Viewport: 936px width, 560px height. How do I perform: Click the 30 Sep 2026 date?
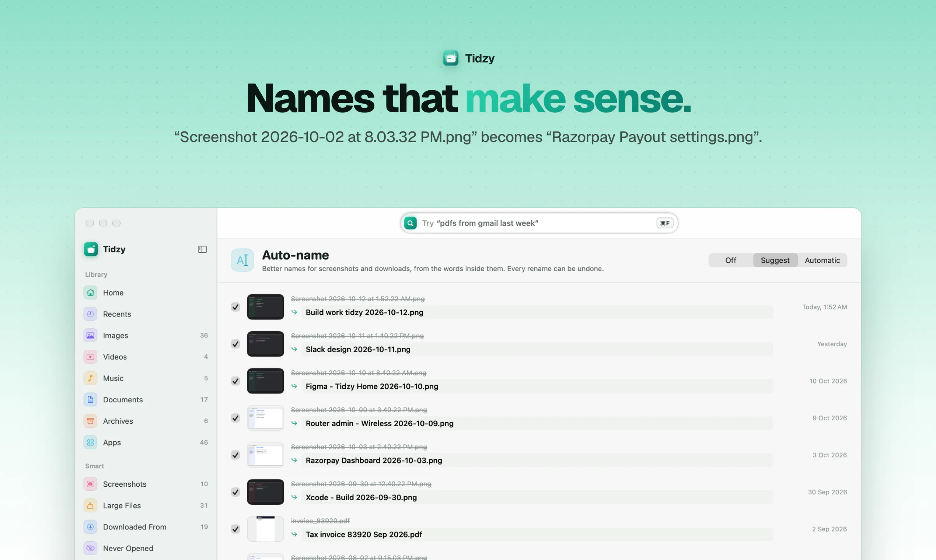tap(827, 492)
